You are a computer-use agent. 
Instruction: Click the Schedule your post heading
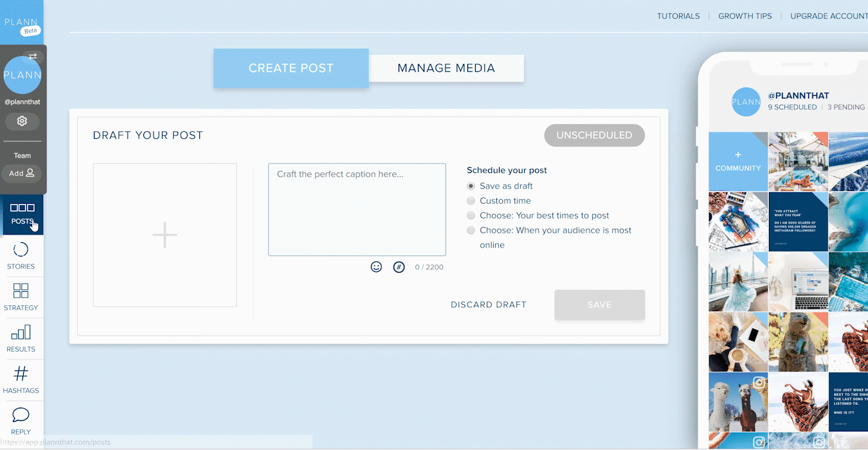(x=507, y=170)
